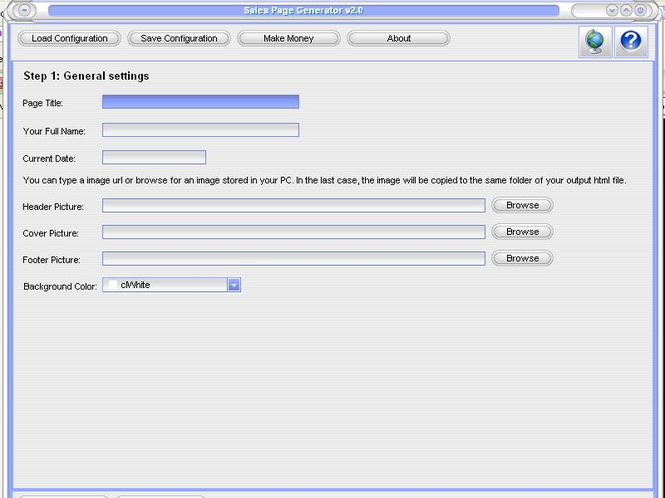Viewport: 665px width, 498px height.
Task: Click the roll-up arrow in title bar
Action: click(626, 10)
